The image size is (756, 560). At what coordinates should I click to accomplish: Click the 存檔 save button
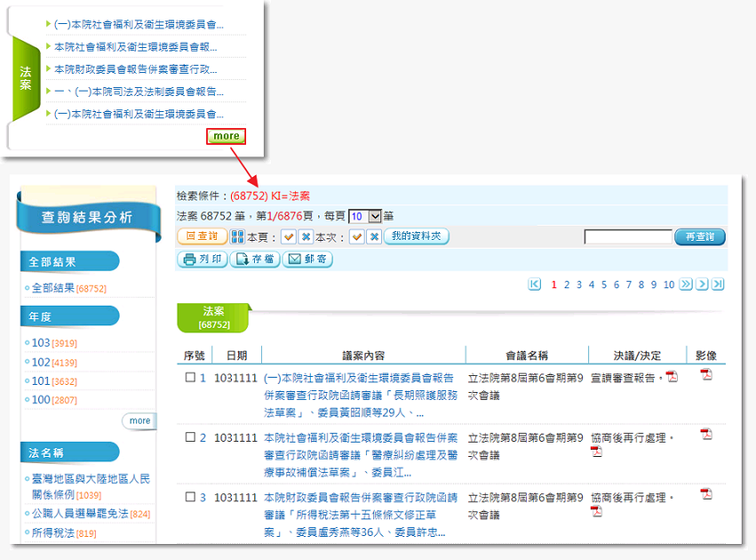point(254,260)
